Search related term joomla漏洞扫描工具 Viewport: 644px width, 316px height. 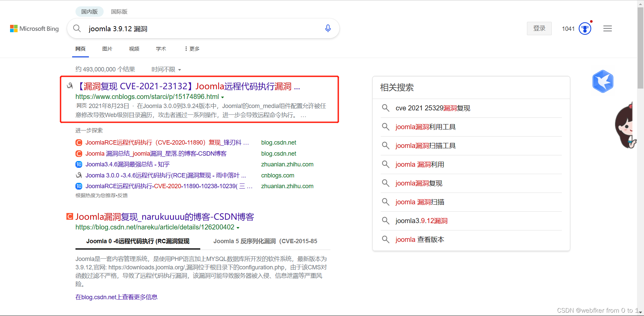point(425,146)
